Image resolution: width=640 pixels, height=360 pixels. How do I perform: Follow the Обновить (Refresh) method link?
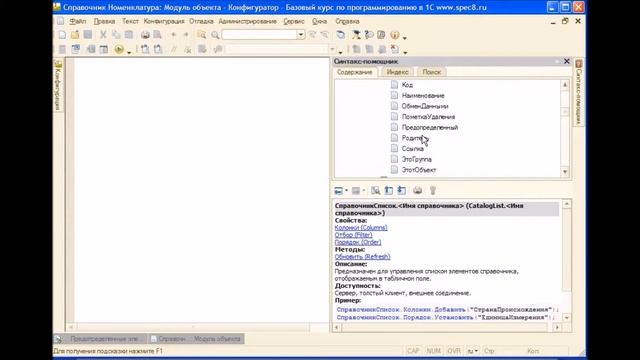[362, 257]
